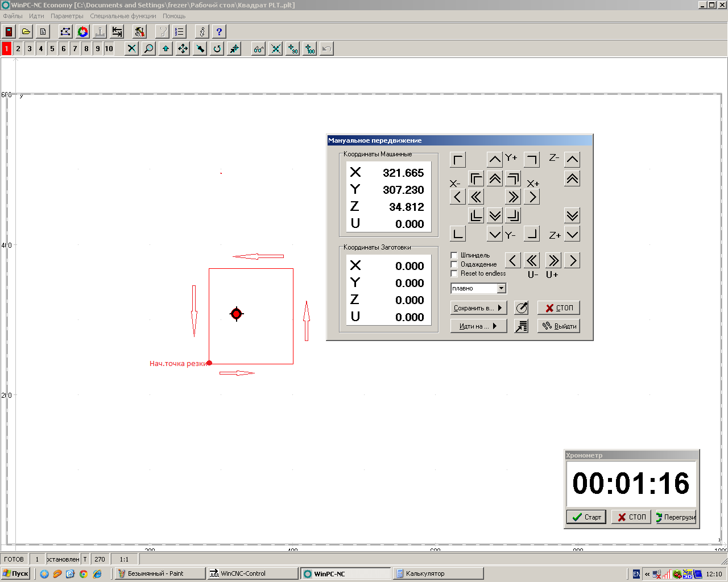Jog diagonally with bottom-right single corner button
The image size is (728, 582).
click(532, 234)
